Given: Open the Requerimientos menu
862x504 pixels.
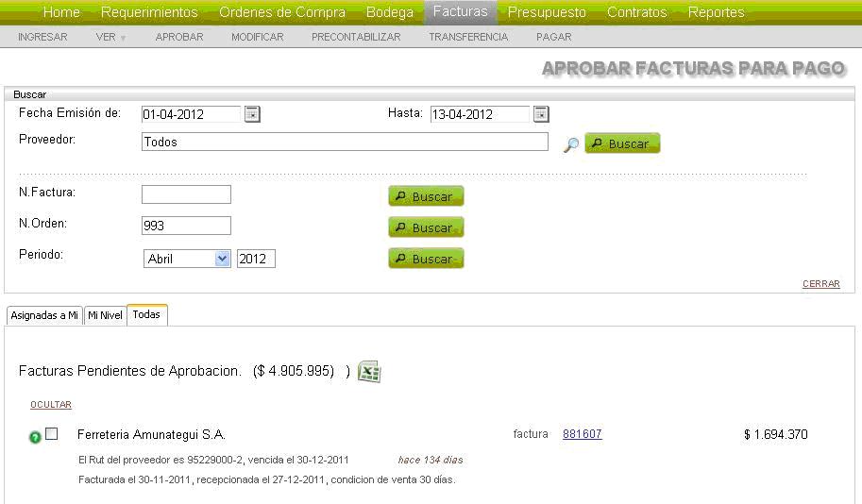Looking at the screenshot, I should [x=149, y=12].
